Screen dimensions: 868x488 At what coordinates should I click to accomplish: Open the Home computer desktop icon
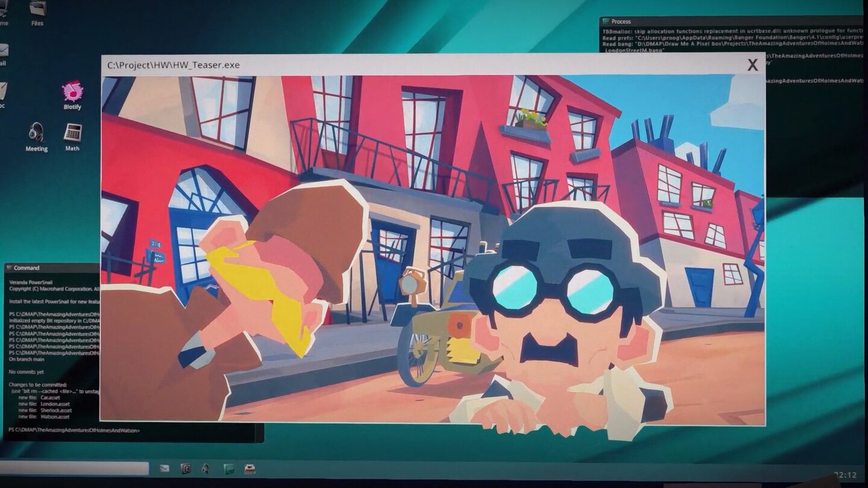click(x=3, y=10)
